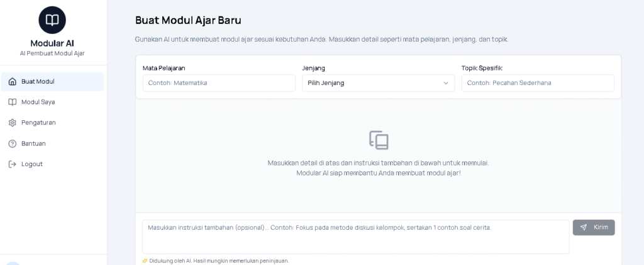This screenshot has width=644, height=265.
Task: Click the gear icon for Pengaturan
Action: click(x=12, y=123)
